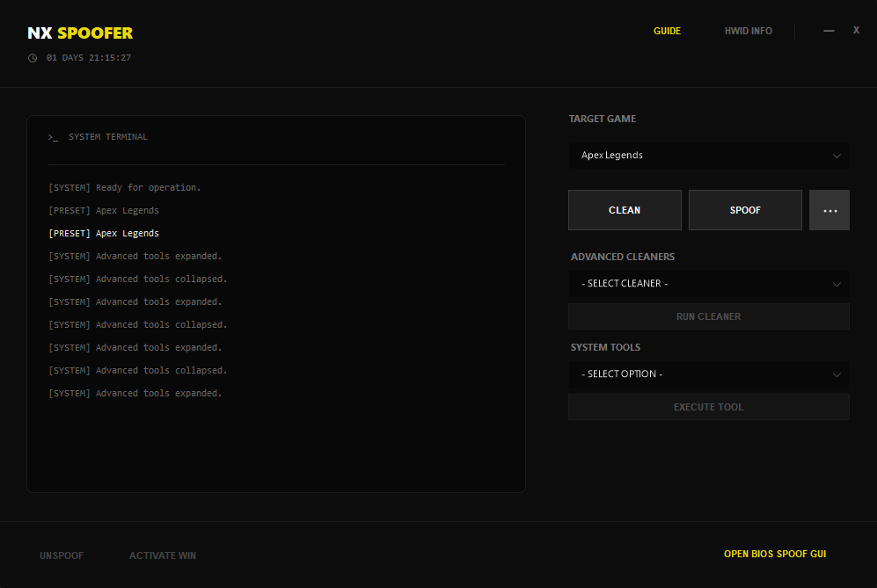Click the terminal prompt icon

[x=53, y=137]
